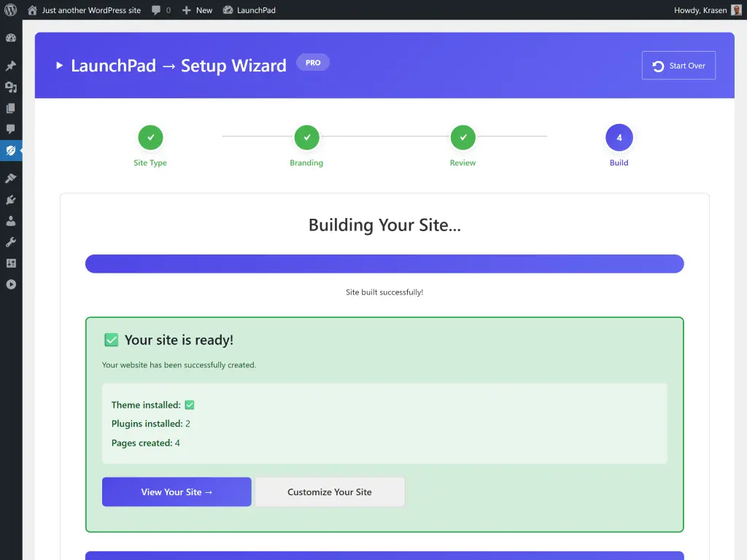Collapse the admin sidebar menu

11,284
